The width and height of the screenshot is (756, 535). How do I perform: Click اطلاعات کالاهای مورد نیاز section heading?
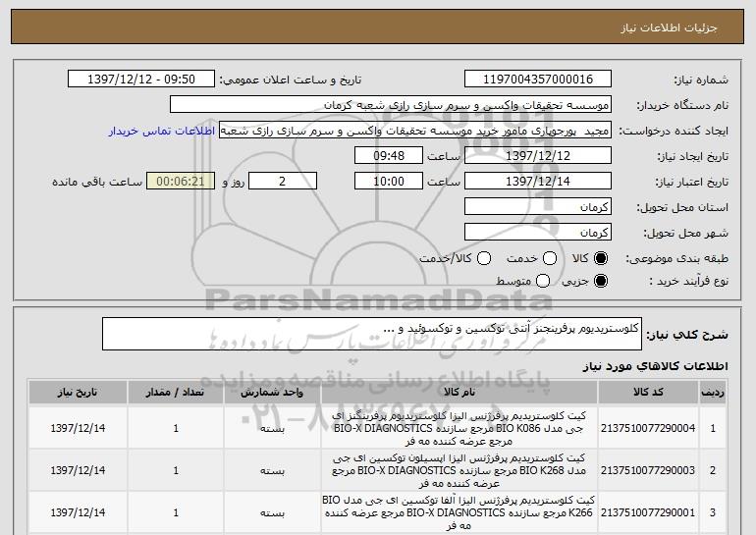[x=655, y=366]
